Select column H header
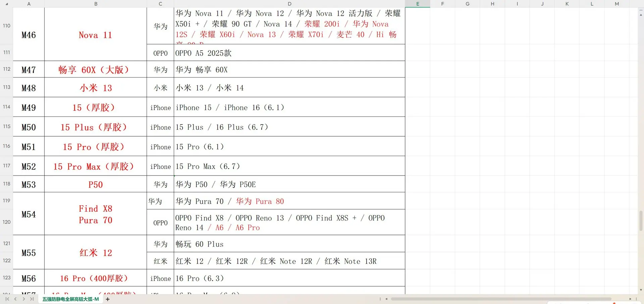The height and width of the screenshot is (304, 644). [x=492, y=4]
